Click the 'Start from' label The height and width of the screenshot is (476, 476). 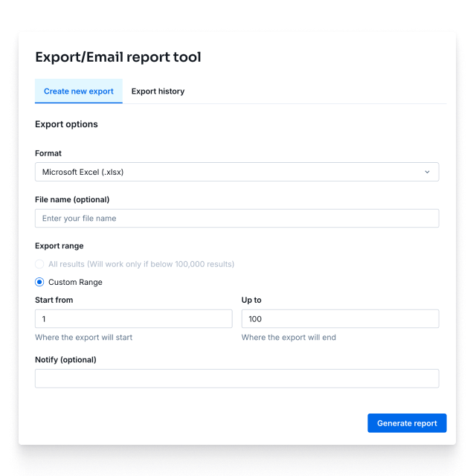[x=54, y=300]
